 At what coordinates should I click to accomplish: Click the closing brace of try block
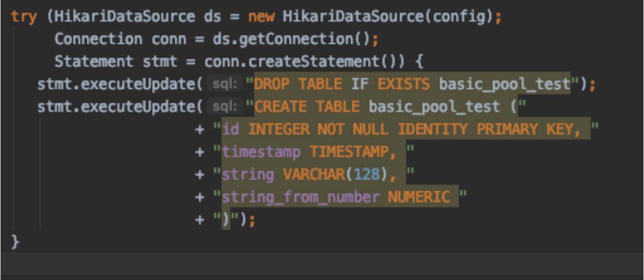coord(15,242)
